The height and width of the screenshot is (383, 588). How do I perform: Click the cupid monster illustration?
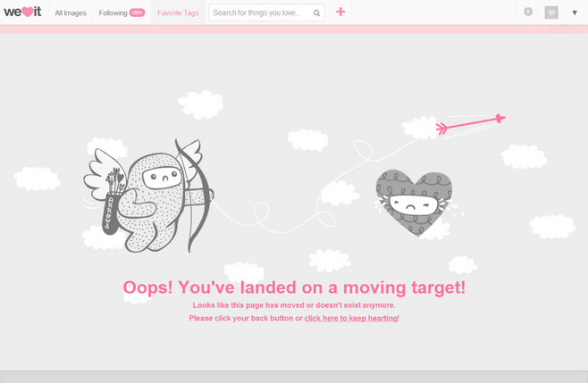152,196
